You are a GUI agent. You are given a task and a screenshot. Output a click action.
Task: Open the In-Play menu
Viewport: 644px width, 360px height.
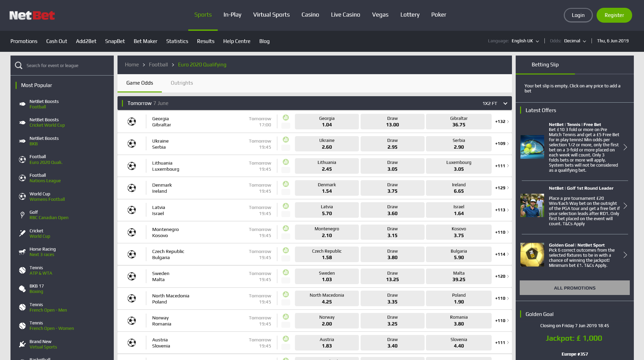pyautogui.click(x=232, y=15)
